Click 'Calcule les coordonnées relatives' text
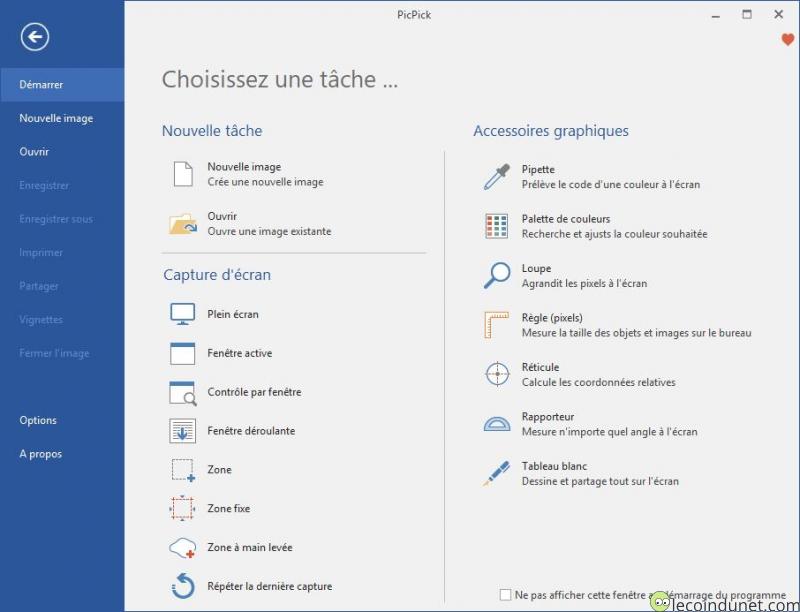Screen dimensions: 800x612 point(598,382)
